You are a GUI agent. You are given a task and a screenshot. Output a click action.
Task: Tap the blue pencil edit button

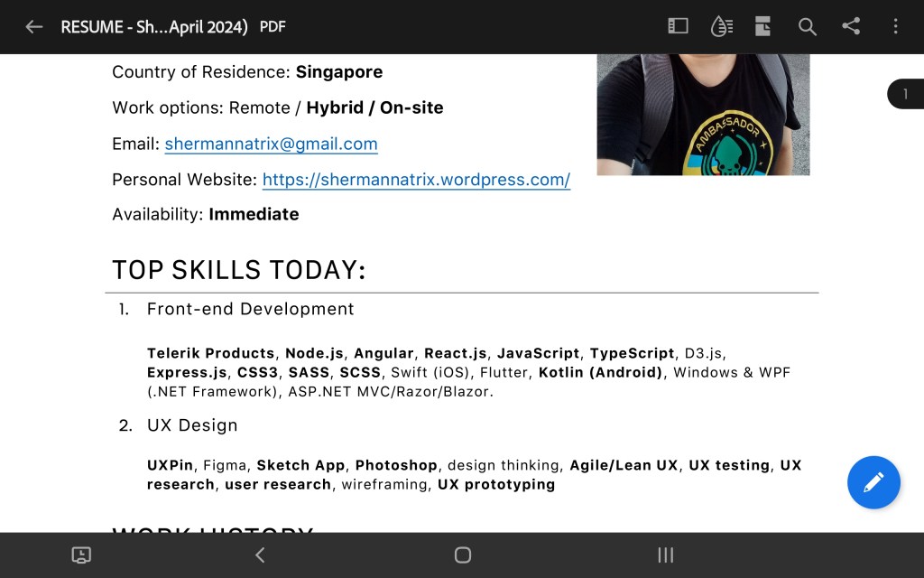(x=873, y=482)
